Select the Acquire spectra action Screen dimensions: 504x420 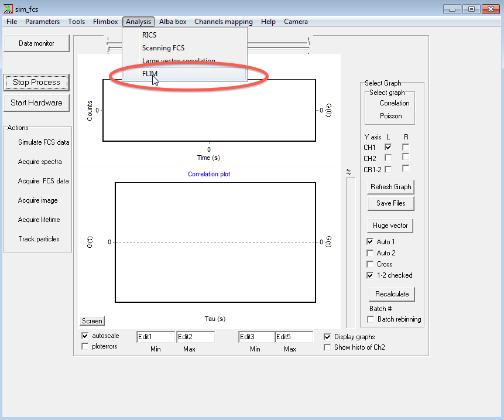[x=40, y=162]
